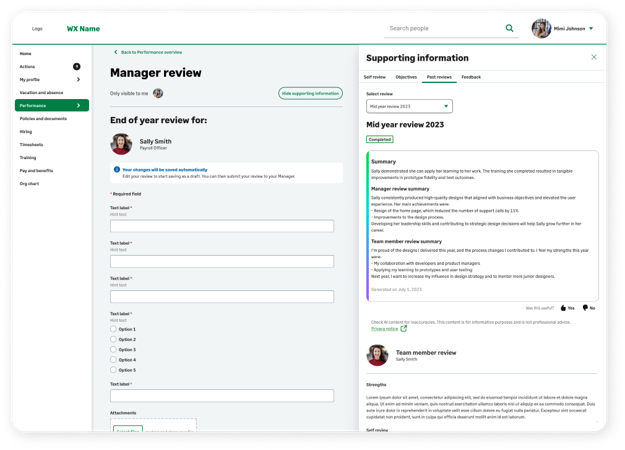Switch to the Objectives tab
Viewport: 625px width, 450px height.
coord(406,77)
